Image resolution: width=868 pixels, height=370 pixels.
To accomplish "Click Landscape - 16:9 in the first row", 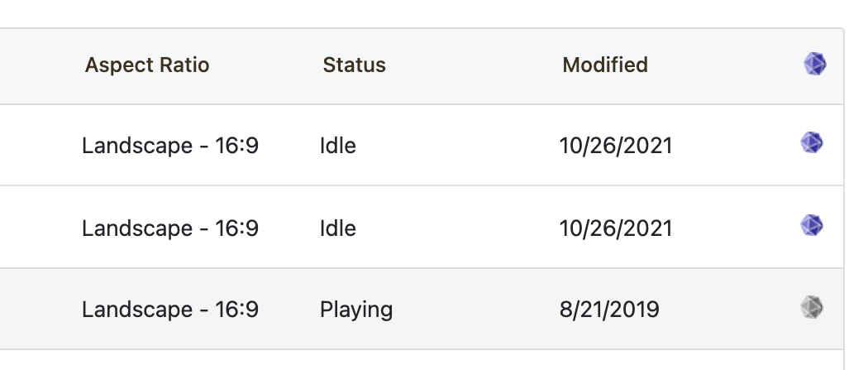I will click(x=170, y=146).
